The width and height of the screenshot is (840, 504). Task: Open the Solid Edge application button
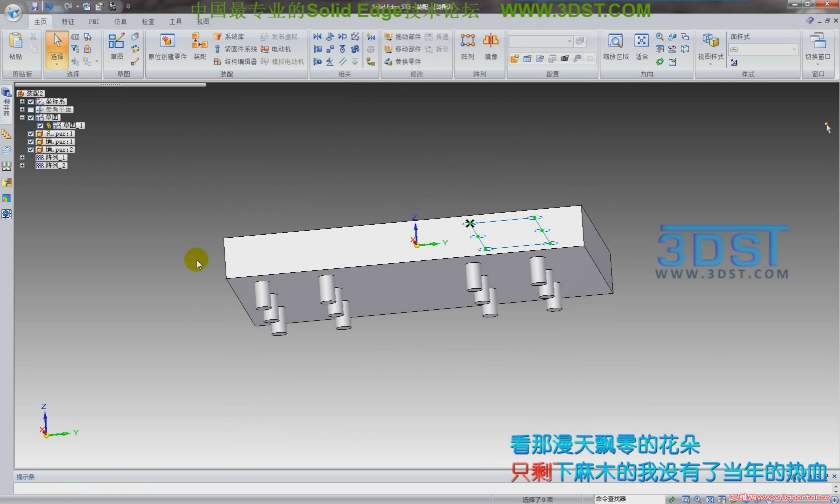pos(13,12)
